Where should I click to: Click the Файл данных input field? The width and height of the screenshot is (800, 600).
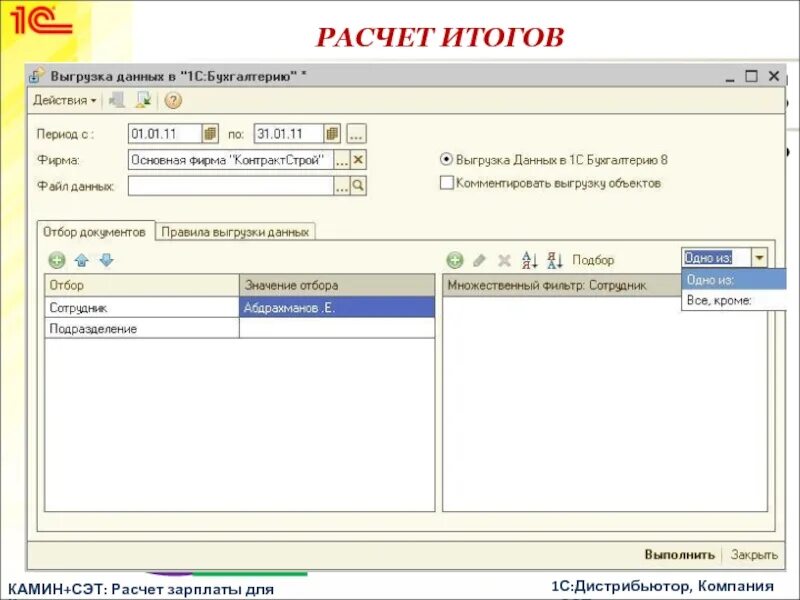click(x=231, y=186)
